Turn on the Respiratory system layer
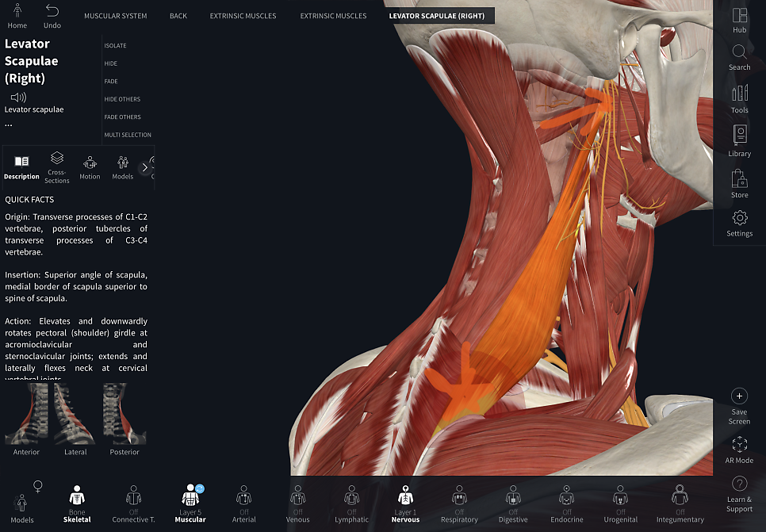766x532 pixels. click(x=459, y=503)
